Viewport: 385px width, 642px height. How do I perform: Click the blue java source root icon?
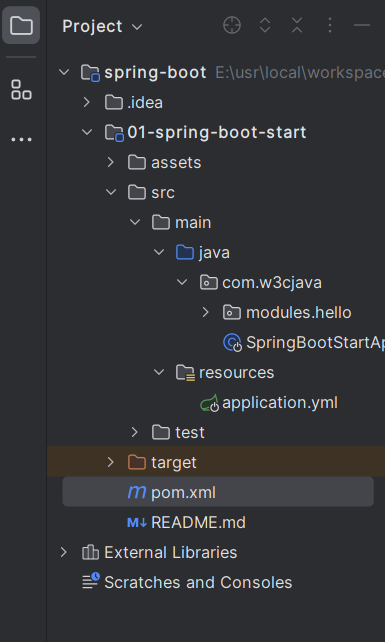(185, 253)
